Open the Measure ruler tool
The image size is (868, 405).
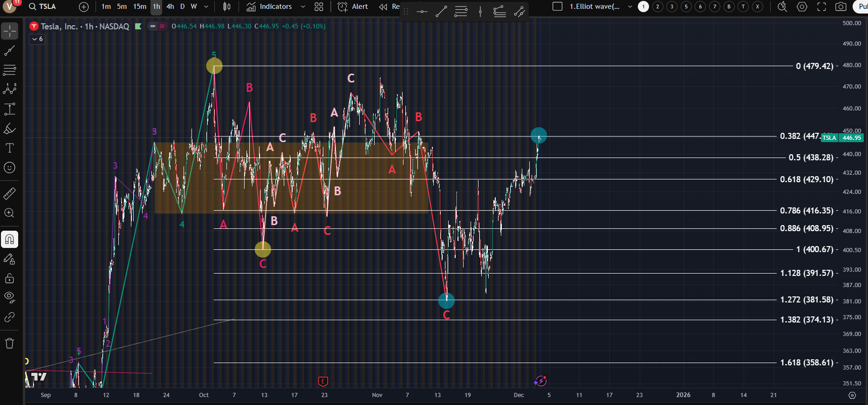[x=9, y=193]
